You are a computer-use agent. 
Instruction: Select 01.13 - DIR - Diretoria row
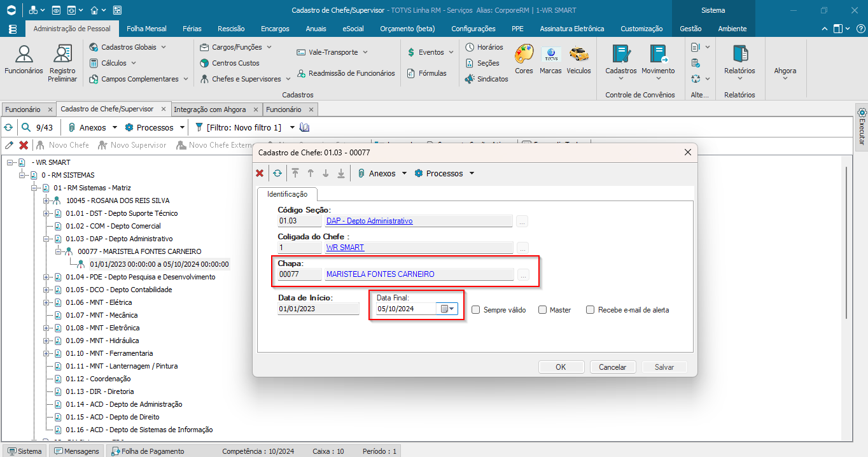pyautogui.click(x=99, y=391)
